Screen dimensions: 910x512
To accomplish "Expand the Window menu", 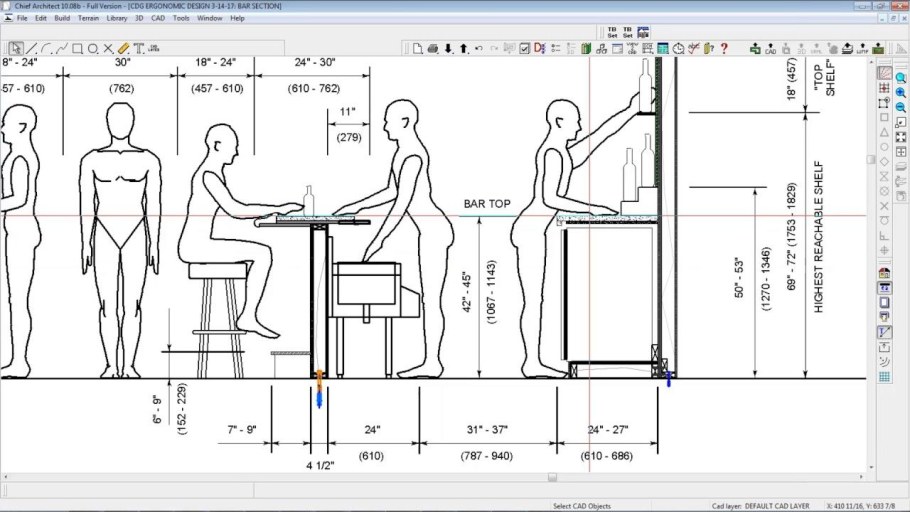I will [210, 18].
